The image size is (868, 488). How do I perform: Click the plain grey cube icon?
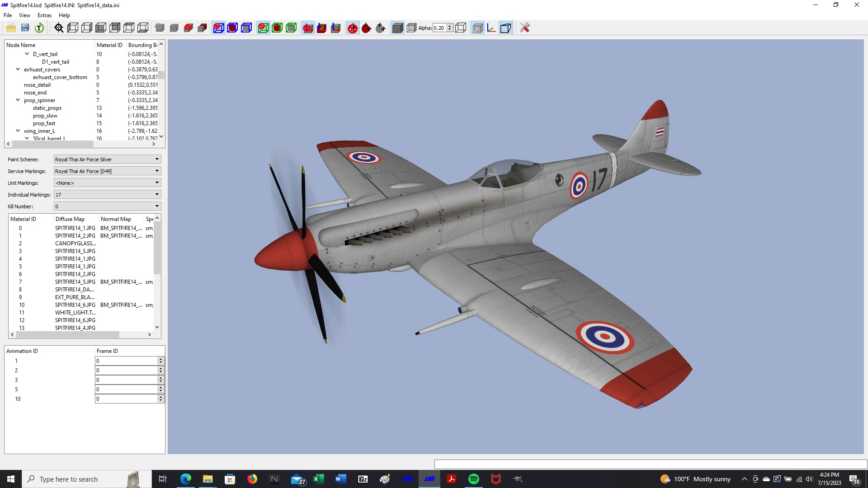coord(174,28)
